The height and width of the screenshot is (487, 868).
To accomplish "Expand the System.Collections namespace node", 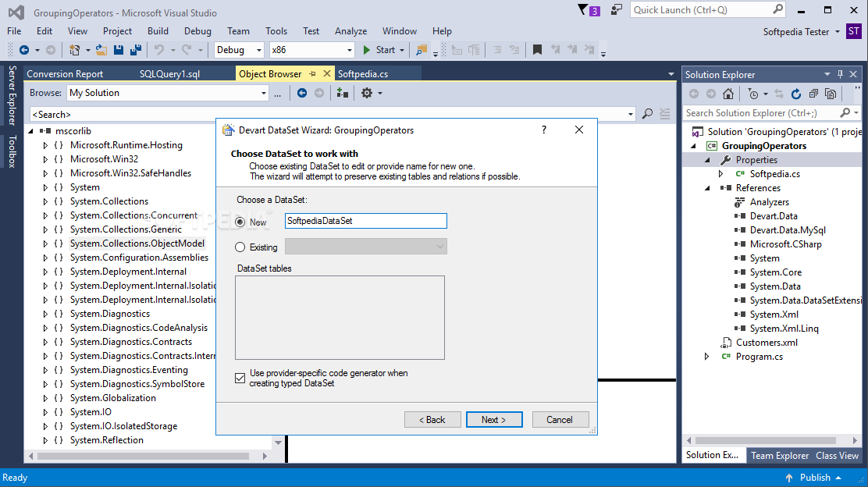I will 45,201.
